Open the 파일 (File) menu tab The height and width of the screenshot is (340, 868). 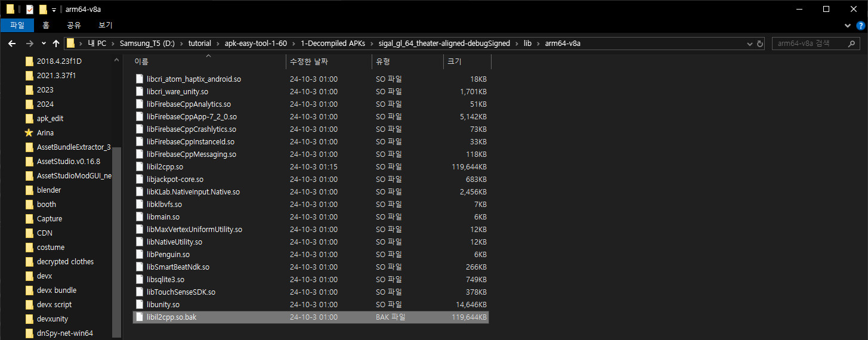point(17,25)
